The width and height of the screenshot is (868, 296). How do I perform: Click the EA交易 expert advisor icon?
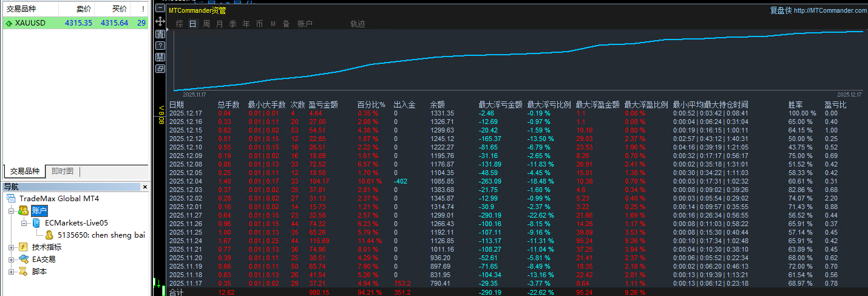[x=23, y=259]
